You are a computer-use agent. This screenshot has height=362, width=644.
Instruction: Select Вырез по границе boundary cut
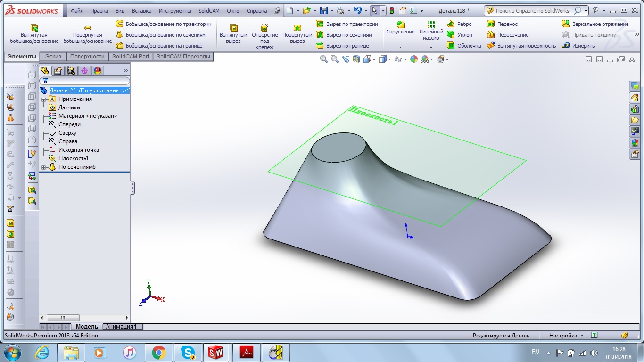click(343, 46)
